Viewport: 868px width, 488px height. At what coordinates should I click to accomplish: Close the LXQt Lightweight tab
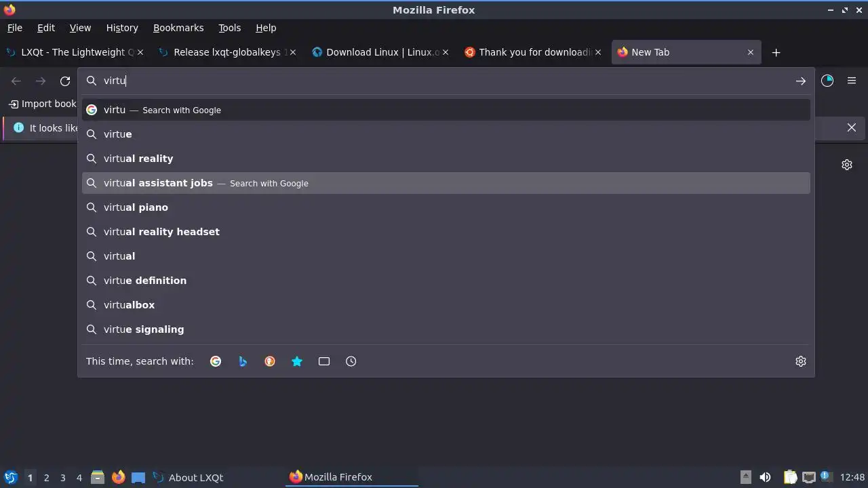pyautogui.click(x=140, y=52)
